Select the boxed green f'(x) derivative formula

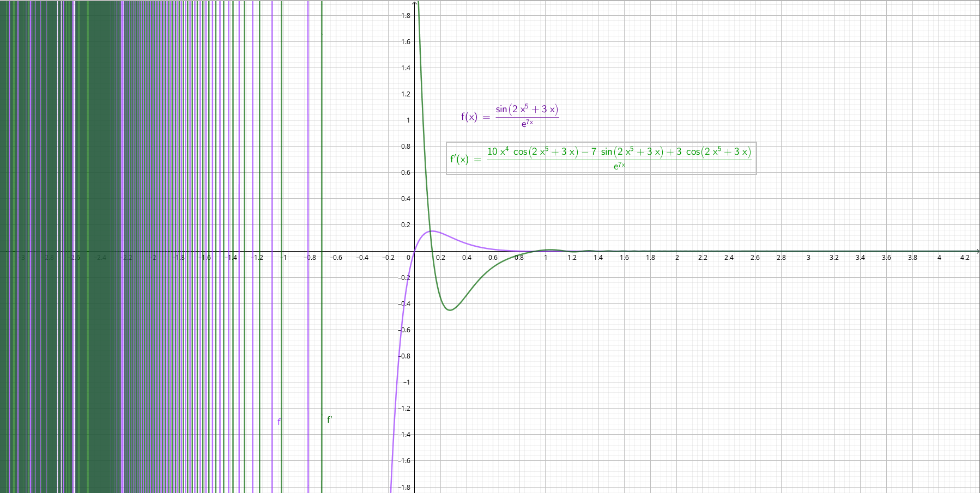601,158
